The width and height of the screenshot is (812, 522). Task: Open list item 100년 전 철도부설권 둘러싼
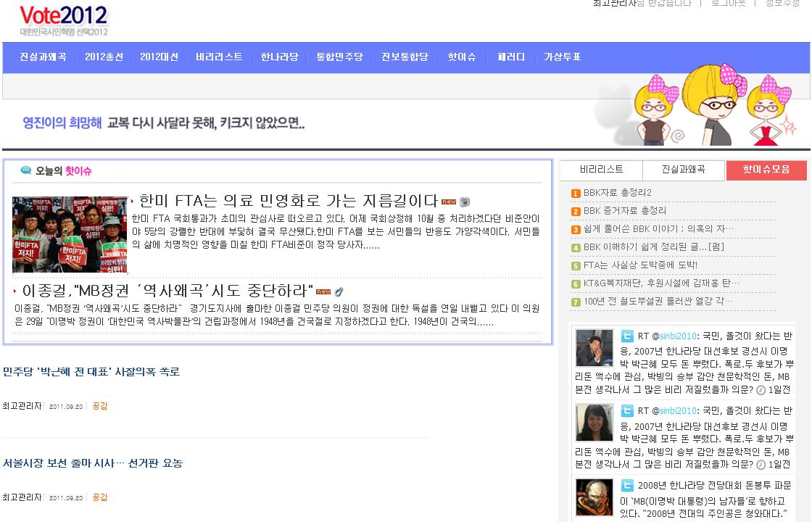(x=658, y=302)
